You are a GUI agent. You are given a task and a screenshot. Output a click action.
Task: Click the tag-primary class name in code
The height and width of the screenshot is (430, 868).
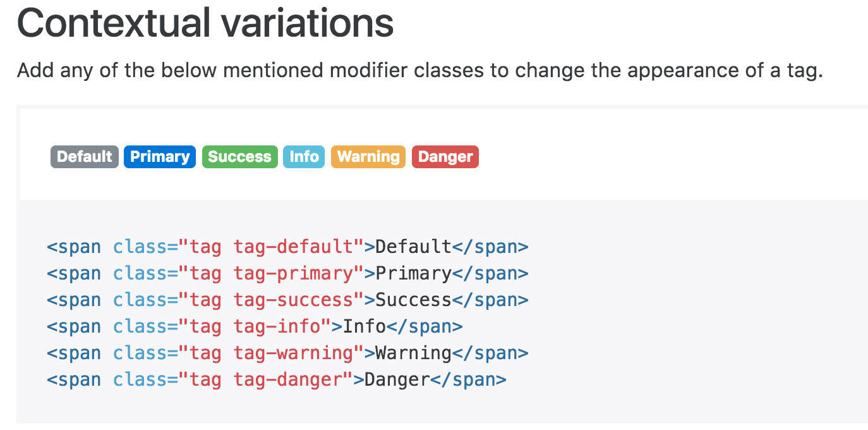coord(293,273)
